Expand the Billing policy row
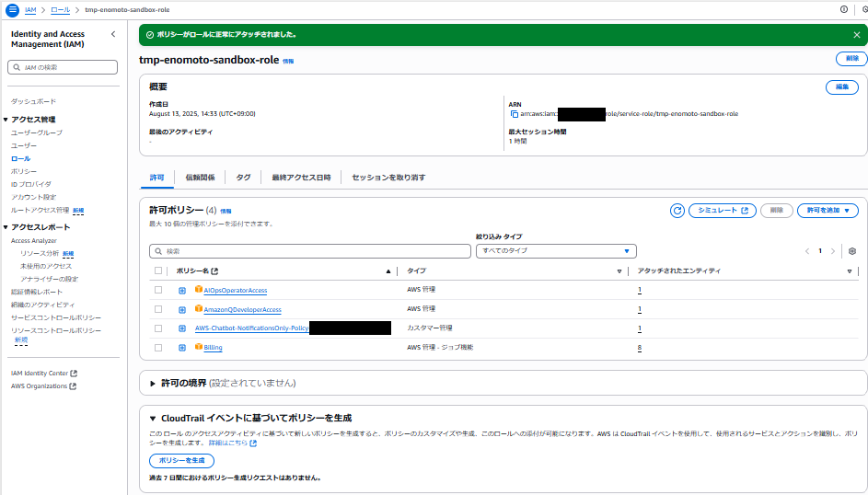 [x=182, y=348]
